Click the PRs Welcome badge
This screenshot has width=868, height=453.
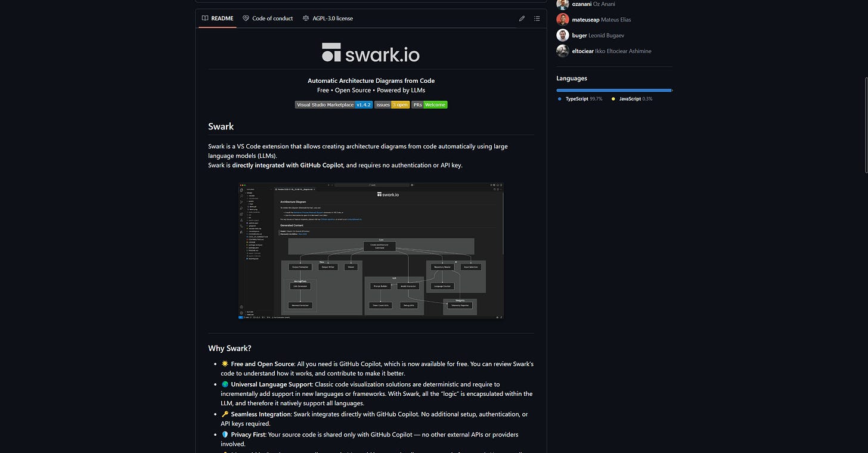click(429, 104)
